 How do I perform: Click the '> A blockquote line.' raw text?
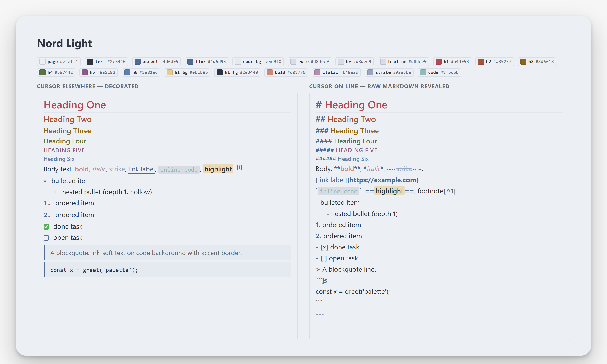tap(346, 269)
